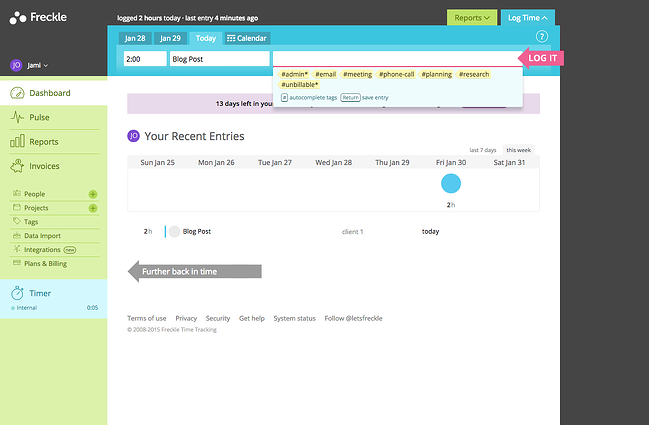Click the Further back in time arrow
This screenshot has width=649, height=425.
click(x=195, y=271)
